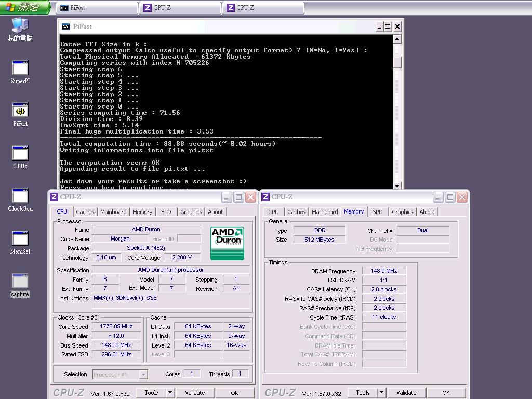The height and width of the screenshot is (399, 532).
Task: Click the Technology 0.18 um field
Action: click(106, 257)
